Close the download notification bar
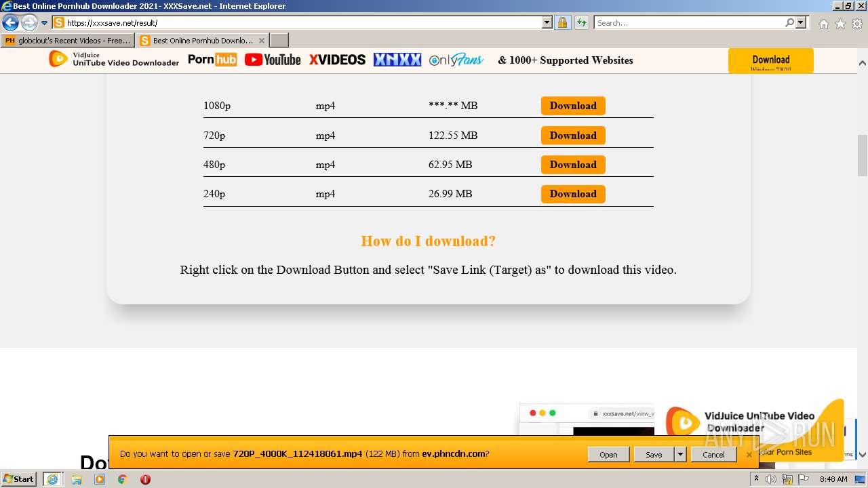 [749, 455]
